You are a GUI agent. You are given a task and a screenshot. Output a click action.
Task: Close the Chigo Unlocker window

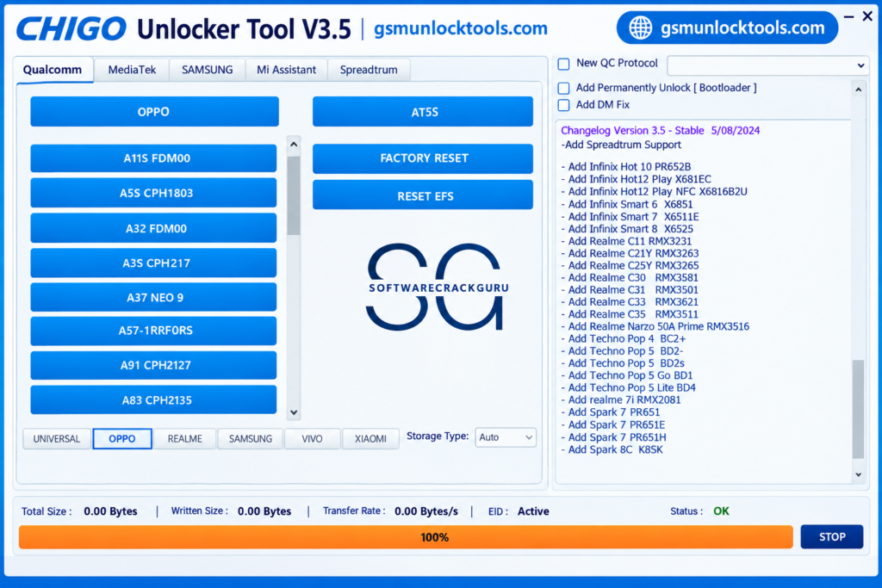(867, 16)
